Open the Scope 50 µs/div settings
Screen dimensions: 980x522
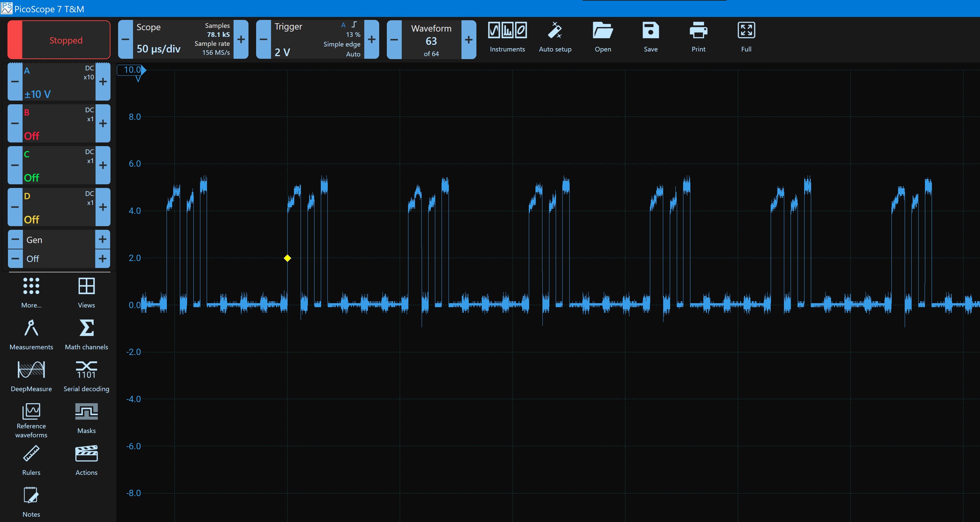coord(183,40)
